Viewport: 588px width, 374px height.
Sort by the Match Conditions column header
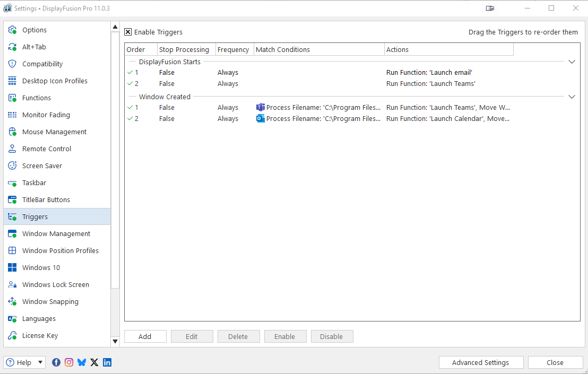pyautogui.click(x=318, y=49)
